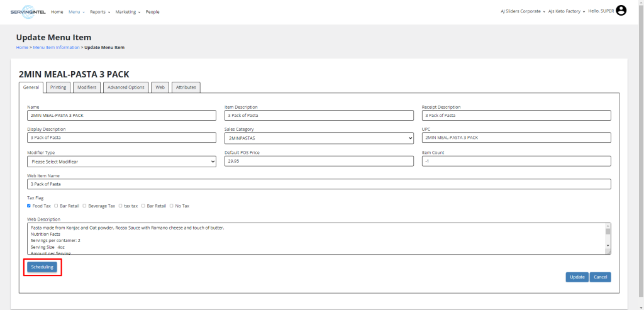Open the Advanced Options tab
The width and height of the screenshot is (644, 310).
click(x=126, y=87)
